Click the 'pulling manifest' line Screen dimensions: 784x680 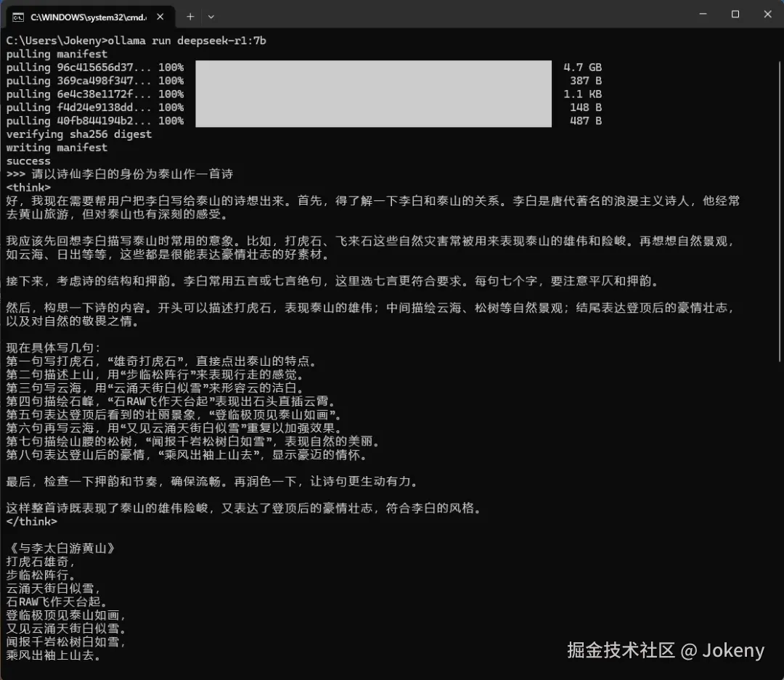click(x=57, y=54)
